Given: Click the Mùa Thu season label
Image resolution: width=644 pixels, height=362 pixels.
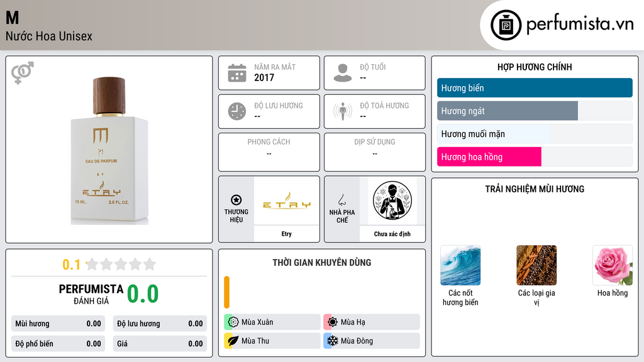Looking at the screenshot, I should coord(255,341).
